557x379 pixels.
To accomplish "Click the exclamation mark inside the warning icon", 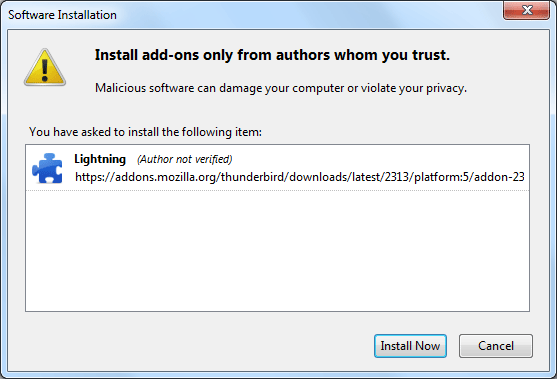I will pos(45,70).
